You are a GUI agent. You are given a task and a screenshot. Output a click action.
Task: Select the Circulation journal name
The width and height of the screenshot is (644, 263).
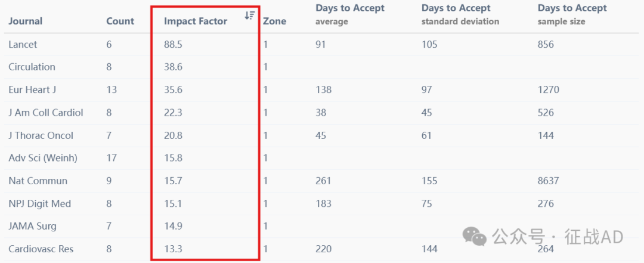[x=32, y=67]
